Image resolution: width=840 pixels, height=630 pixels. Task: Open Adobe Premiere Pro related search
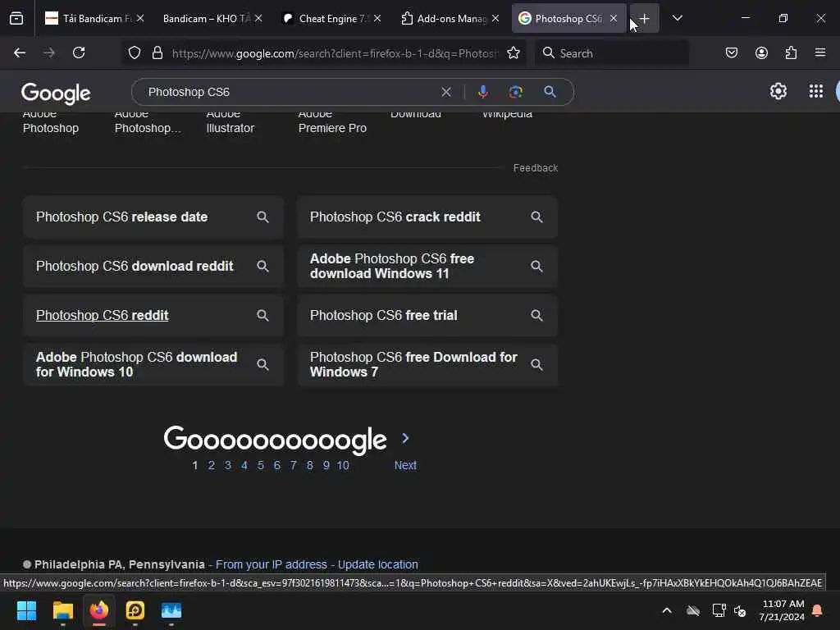pyautogui.click(x=332, y=122)
